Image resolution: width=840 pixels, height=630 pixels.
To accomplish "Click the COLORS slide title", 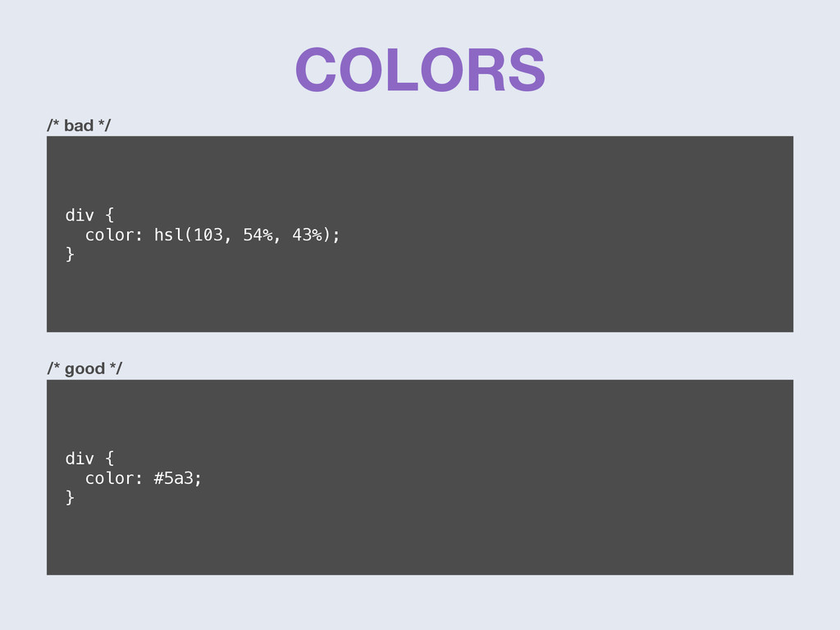I will [420, 70].
